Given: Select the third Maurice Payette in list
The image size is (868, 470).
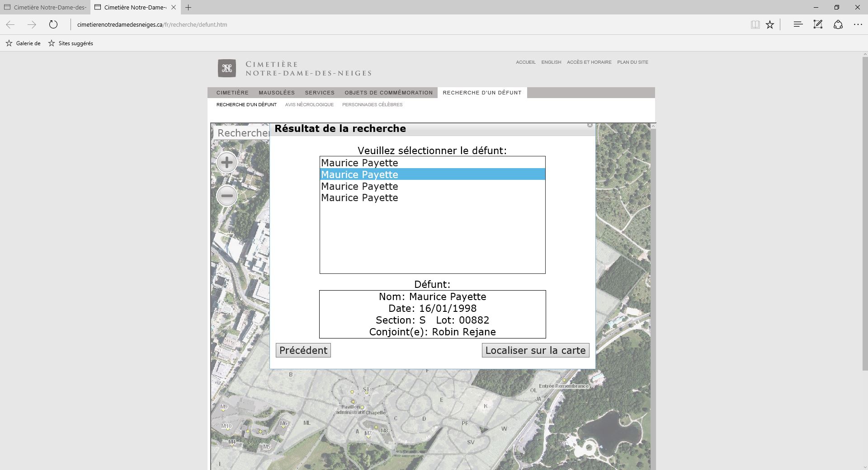Looking at the screenshot, I should [x=432, y=186].
